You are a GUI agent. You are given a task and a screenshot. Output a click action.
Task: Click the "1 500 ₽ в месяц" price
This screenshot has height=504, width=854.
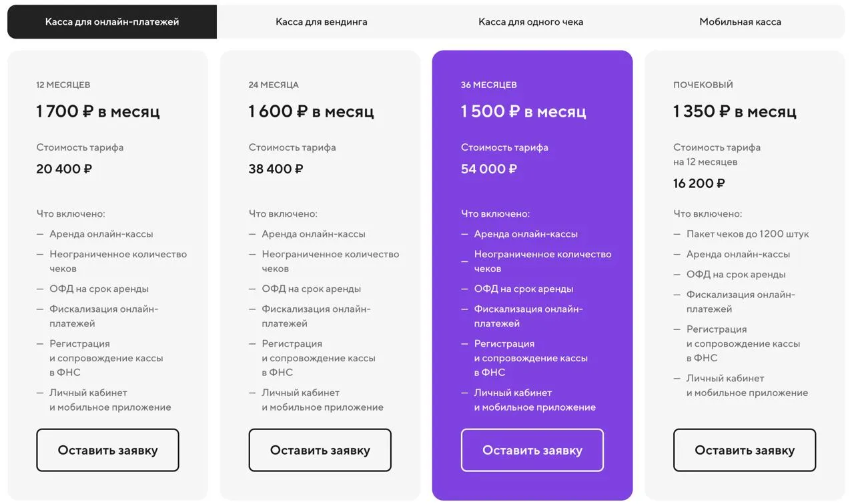pyautogui.click(x=523, y=111)
